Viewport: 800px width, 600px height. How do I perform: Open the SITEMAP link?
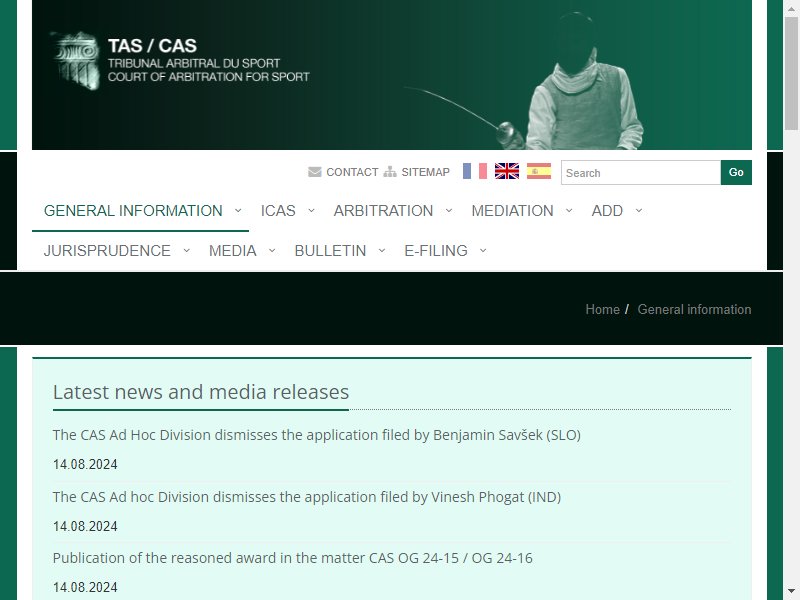click(426, 172)
